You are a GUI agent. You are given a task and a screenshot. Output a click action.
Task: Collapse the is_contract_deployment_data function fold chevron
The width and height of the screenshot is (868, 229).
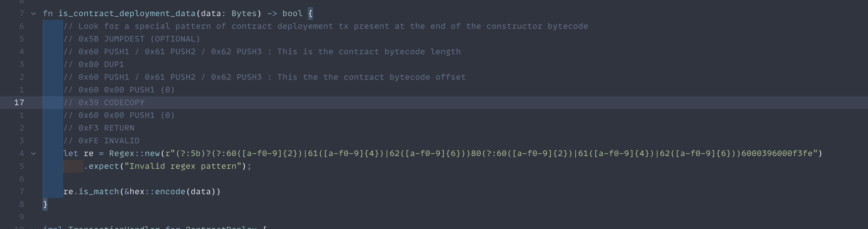coord(33,14)
